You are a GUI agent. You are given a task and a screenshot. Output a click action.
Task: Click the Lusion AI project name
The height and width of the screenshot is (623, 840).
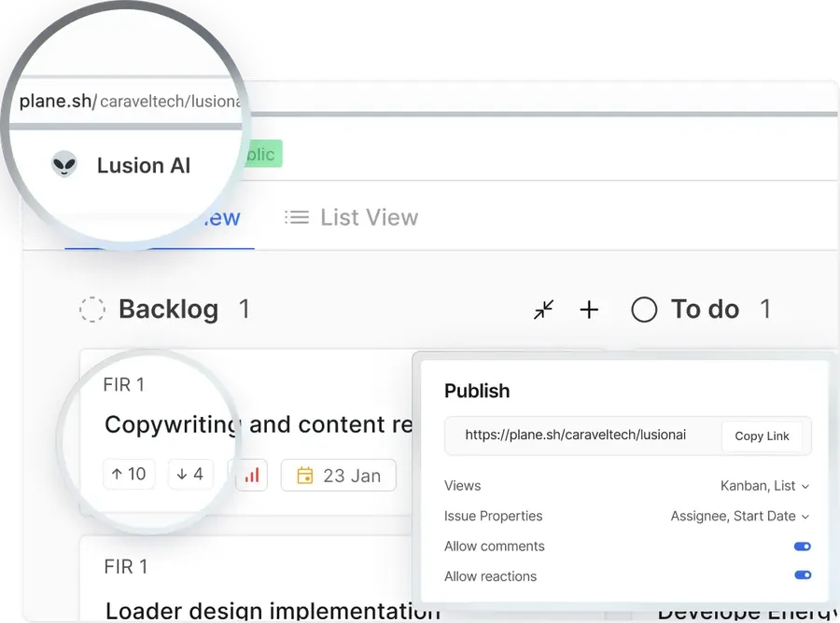(144, 165)
